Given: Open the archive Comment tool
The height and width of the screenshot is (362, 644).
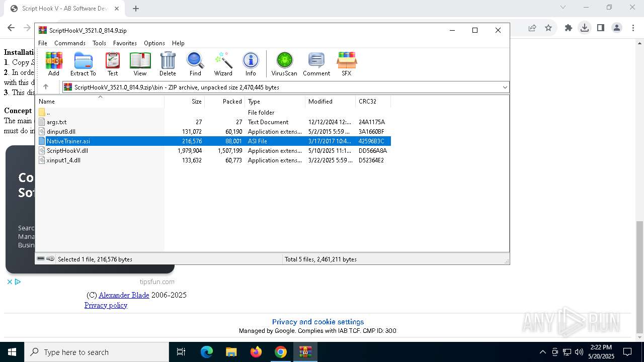Looking at the screenshot, I should coord(316,64).
